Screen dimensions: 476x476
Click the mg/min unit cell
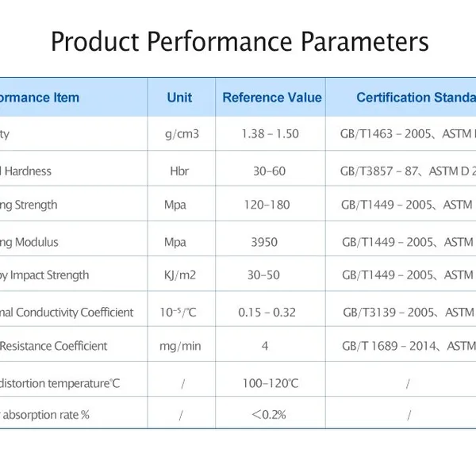(x=180, y=346)
